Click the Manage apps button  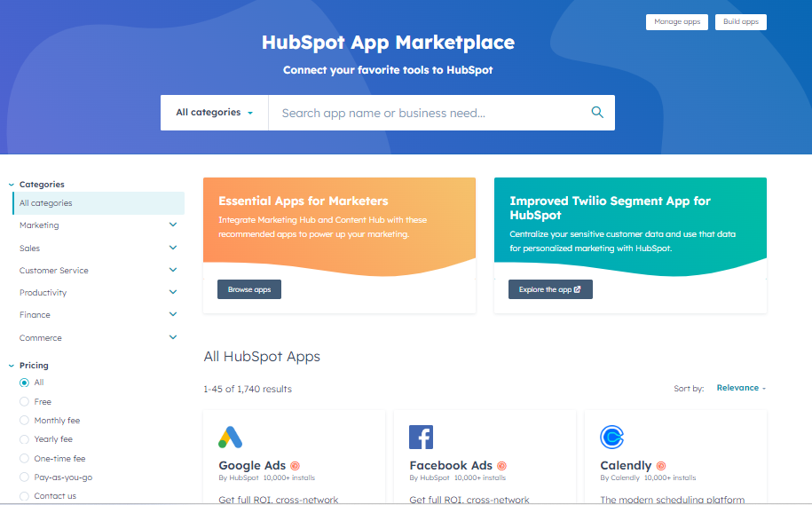pos(676,22)
